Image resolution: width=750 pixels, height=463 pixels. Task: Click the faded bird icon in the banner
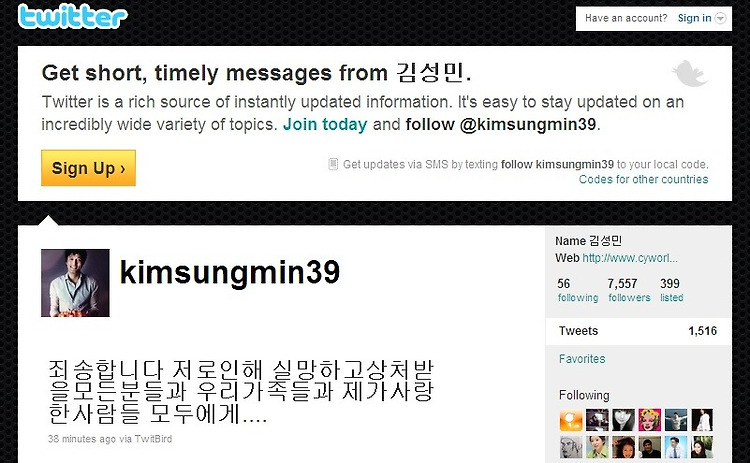689,73
